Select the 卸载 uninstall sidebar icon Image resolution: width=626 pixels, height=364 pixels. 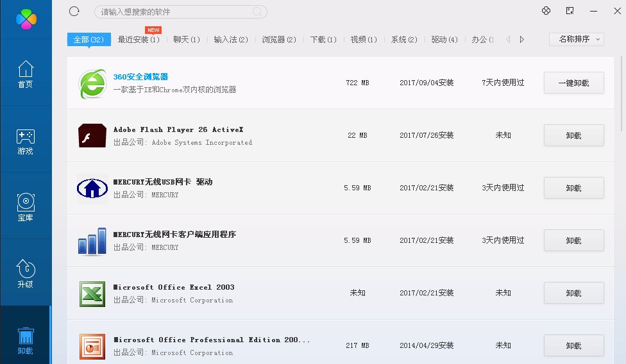pos(25,340)
